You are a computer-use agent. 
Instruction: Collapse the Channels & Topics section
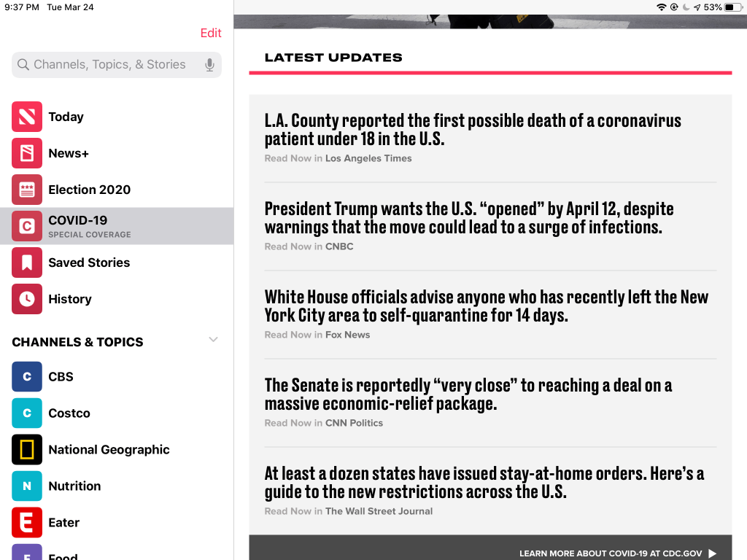(213, 340)
